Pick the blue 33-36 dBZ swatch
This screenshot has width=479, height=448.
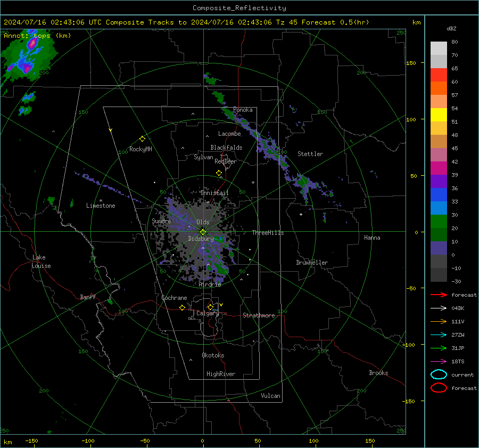point(439,195)
